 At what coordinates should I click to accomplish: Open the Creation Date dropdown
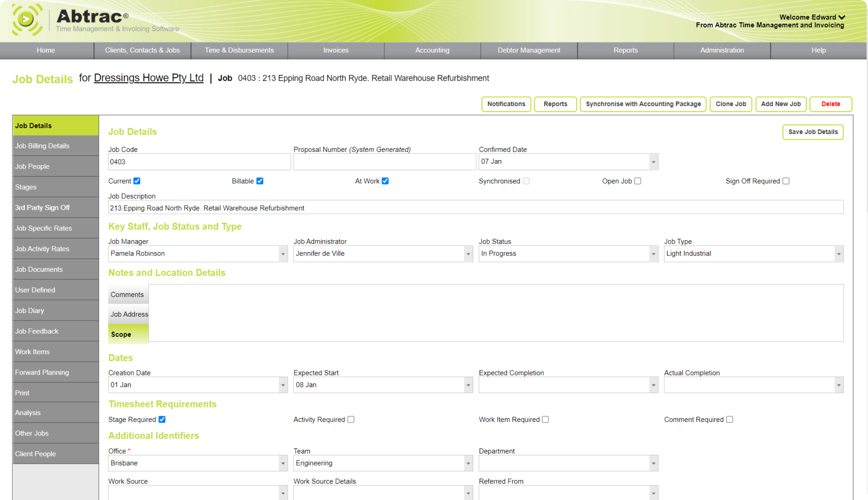point(283,385)
